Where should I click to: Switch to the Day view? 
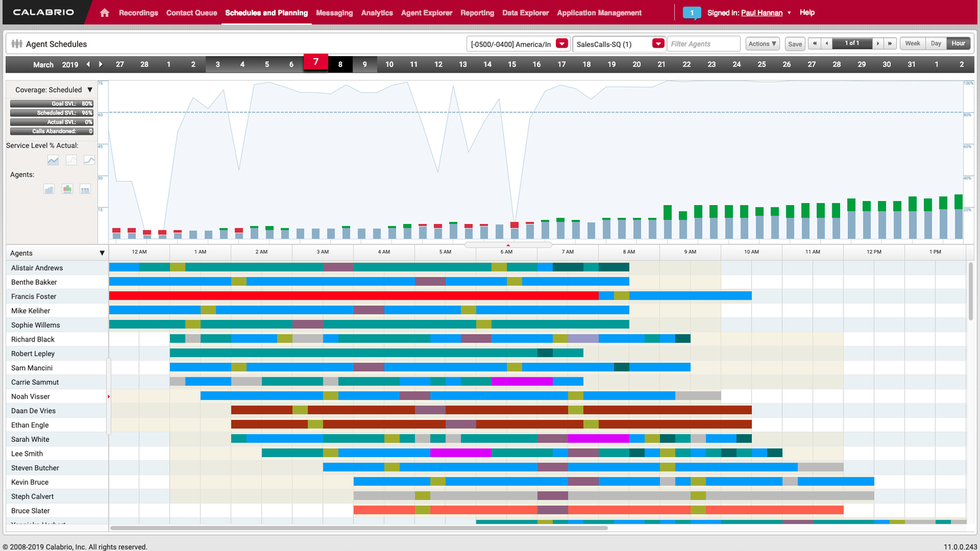coord(936,43)
